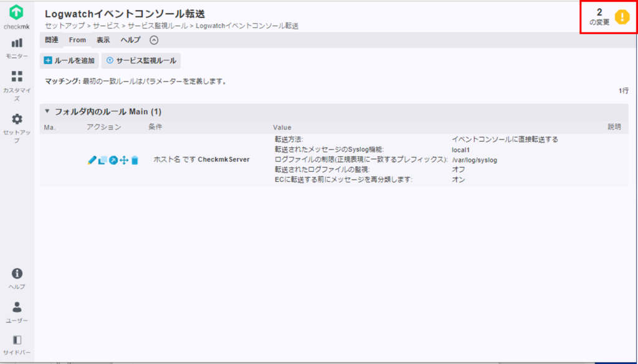Click the Ma. column header

50,128
